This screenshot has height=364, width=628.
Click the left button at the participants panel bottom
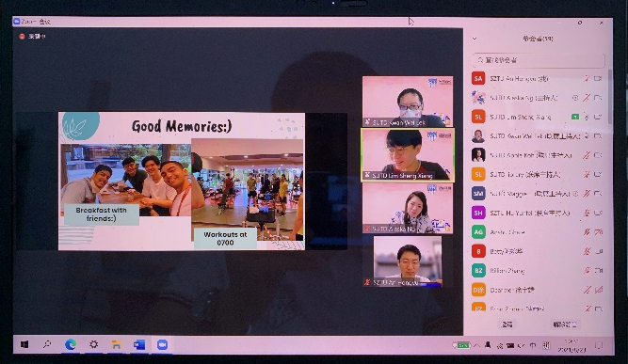(x=507, y=324)
